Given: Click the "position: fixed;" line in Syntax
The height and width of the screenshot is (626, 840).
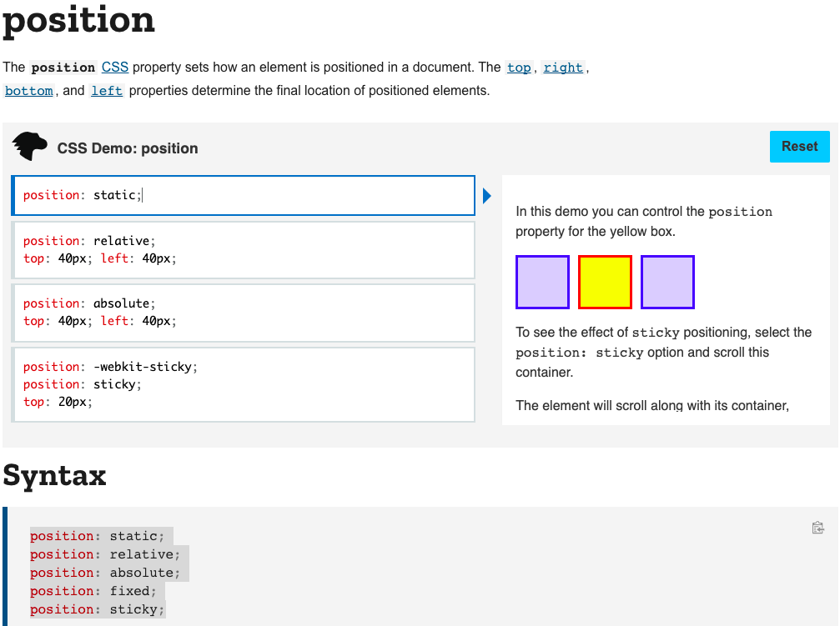Looking at the screenshot, I should 93,591.
